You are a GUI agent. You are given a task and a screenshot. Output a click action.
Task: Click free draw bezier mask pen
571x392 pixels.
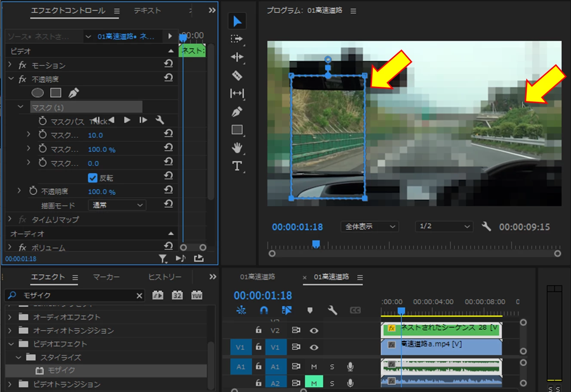[74, 93]
